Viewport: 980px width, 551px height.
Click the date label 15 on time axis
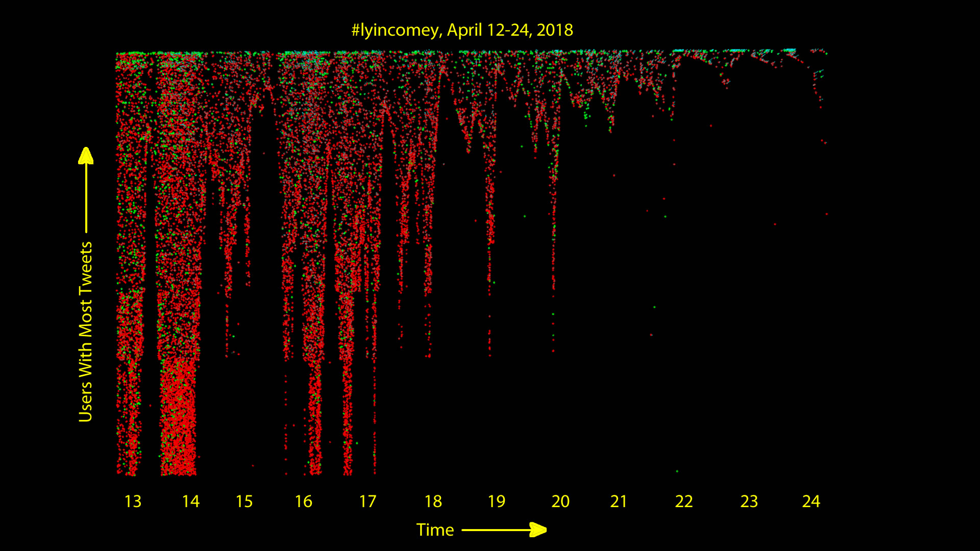244,502
